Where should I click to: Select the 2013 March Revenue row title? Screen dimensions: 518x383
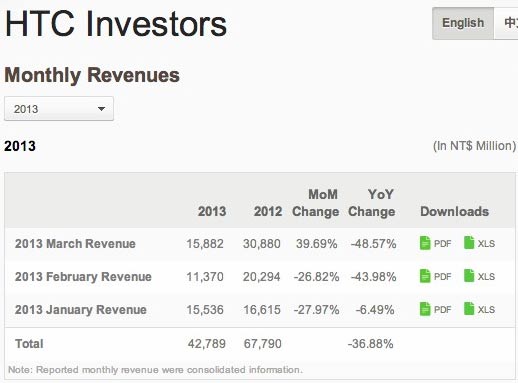[75, 244]
